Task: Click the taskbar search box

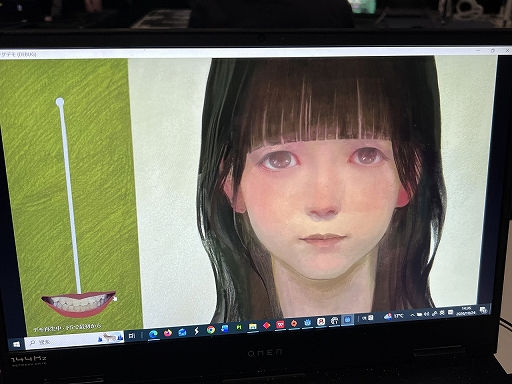Action: tap(75, 340)
